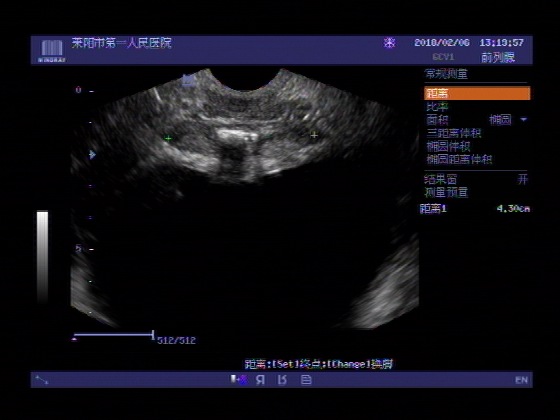Open the 前列腺 exam mode selector
Image resolution: width=560 pixels, height=420 pixels.
click(498, 57)
